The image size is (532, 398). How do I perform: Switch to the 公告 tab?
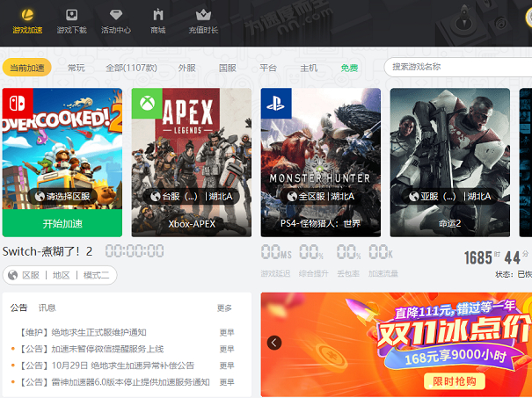[18, 308]
